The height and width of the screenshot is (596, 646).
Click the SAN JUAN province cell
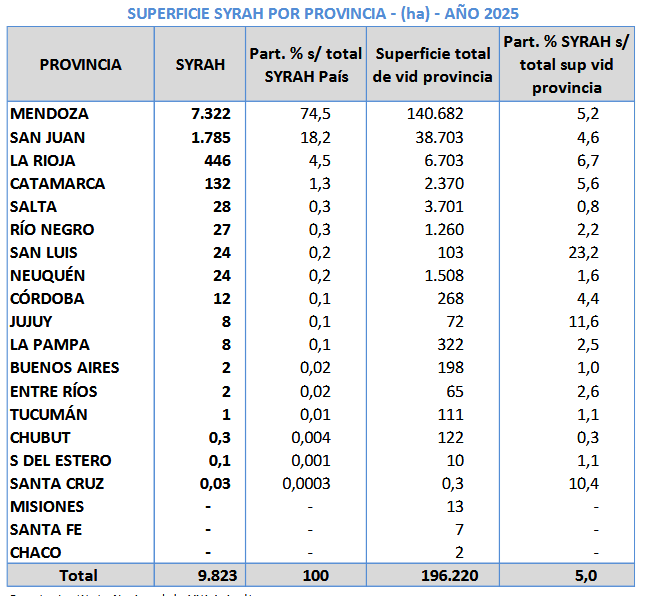[47, 137]
